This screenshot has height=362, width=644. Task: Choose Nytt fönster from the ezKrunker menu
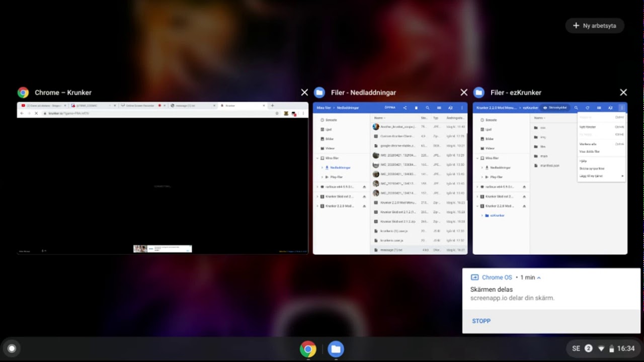602,127
